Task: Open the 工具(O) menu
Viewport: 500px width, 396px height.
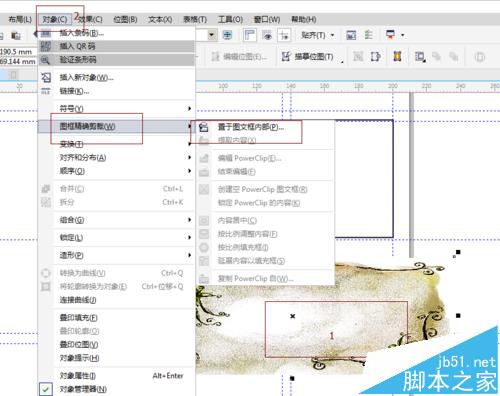Action: point(230,19)
